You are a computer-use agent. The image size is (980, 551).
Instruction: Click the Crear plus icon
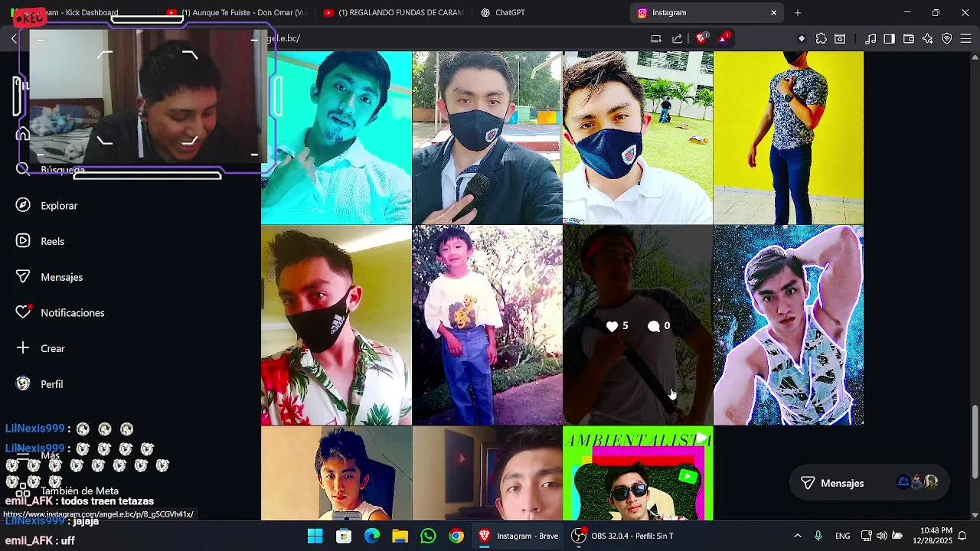point(24,348)
